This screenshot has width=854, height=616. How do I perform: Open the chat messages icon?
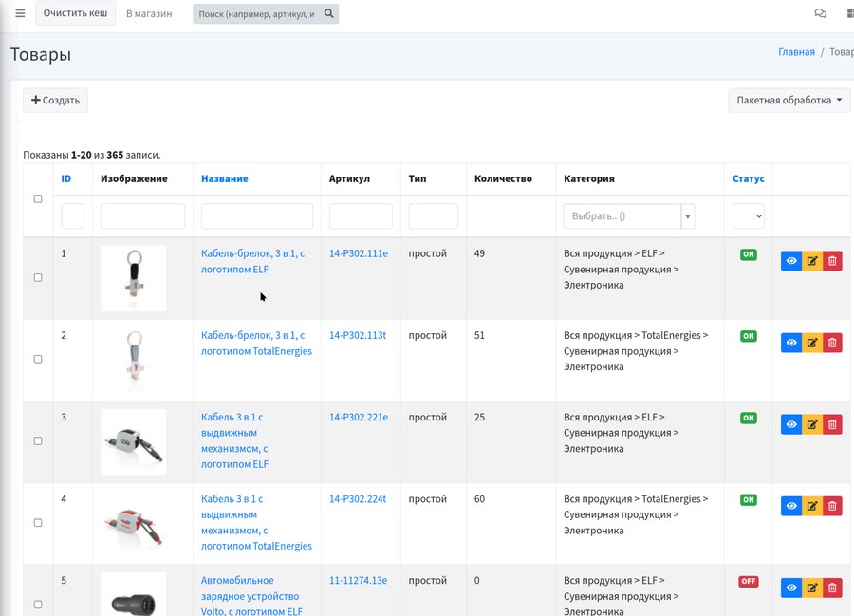point(820,13)
